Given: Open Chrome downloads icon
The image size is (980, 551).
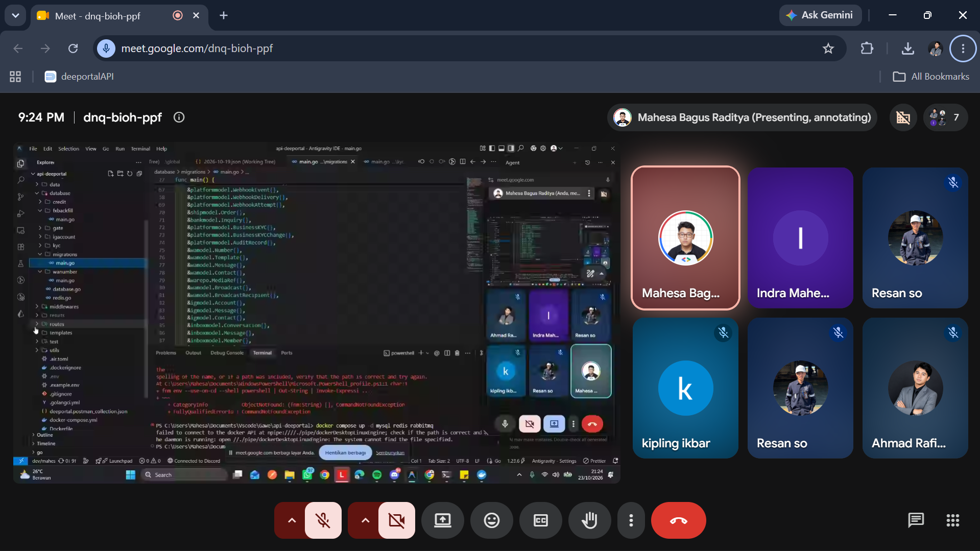Looking at the screenshot, I should click(907, 49).
